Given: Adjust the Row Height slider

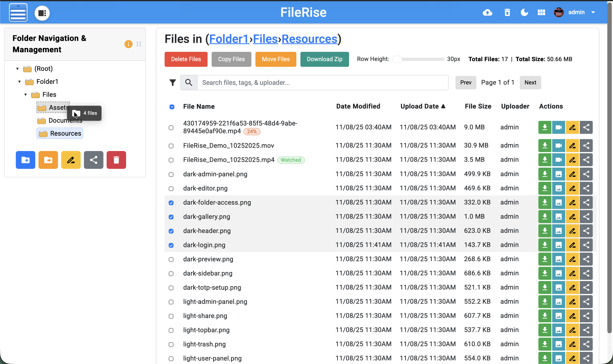Looking at the screenshot, I should coord(397,59).
